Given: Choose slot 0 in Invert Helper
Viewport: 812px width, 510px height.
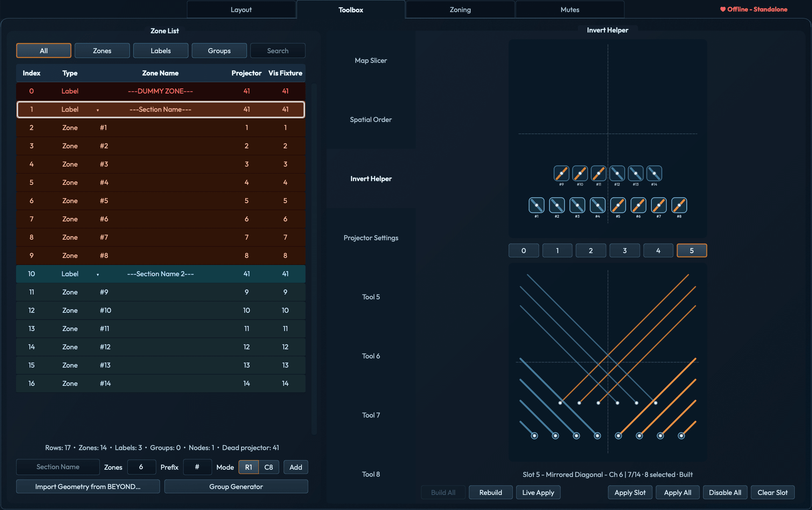Looking at the screenshot, I should pos(524,251).
